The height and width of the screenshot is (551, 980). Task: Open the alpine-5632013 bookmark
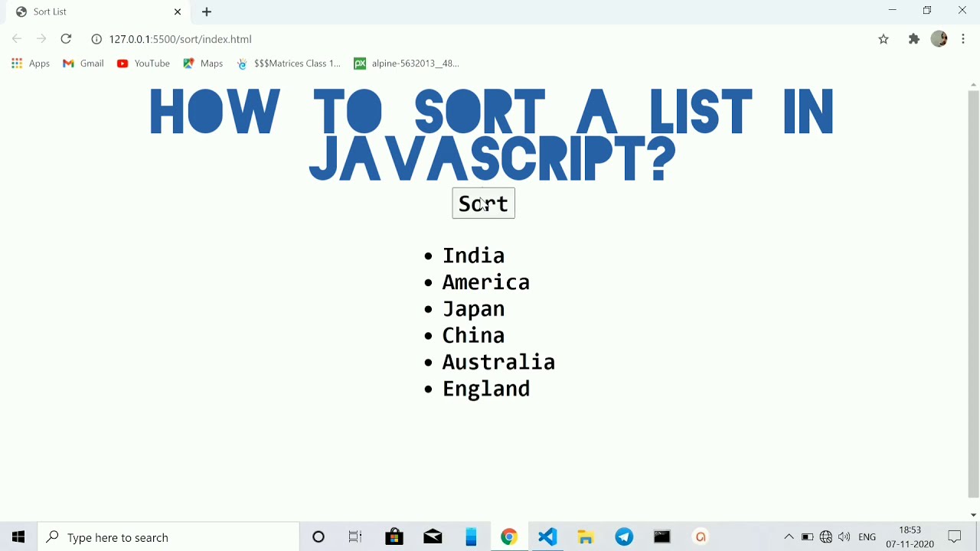(407, 64)
